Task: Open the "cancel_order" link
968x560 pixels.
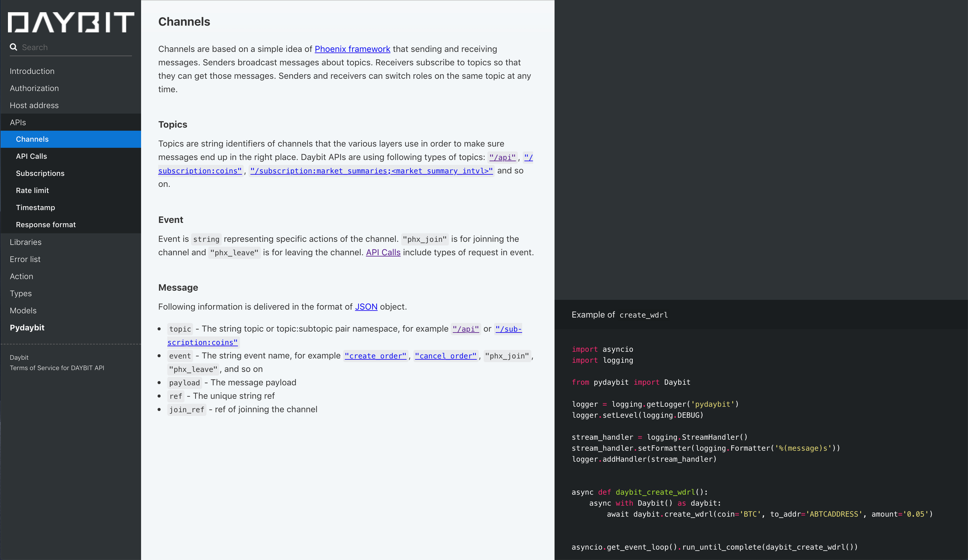Action: coord(446,356)
